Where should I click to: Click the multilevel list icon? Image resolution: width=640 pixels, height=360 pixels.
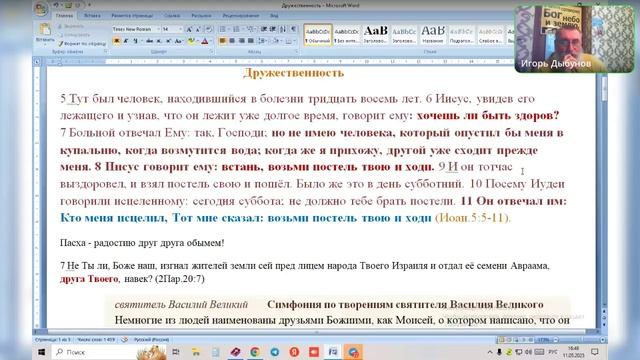[x=251, y=29]
